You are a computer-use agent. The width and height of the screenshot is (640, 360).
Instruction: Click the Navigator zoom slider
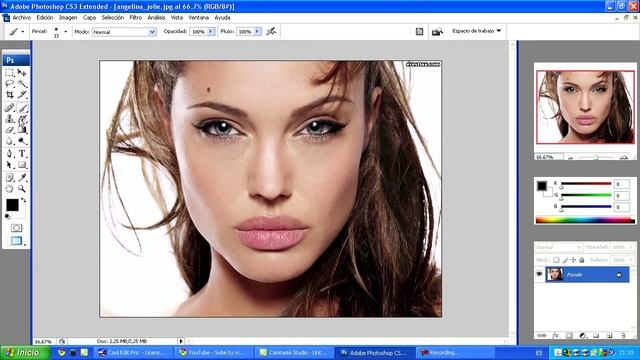[596, 157]
